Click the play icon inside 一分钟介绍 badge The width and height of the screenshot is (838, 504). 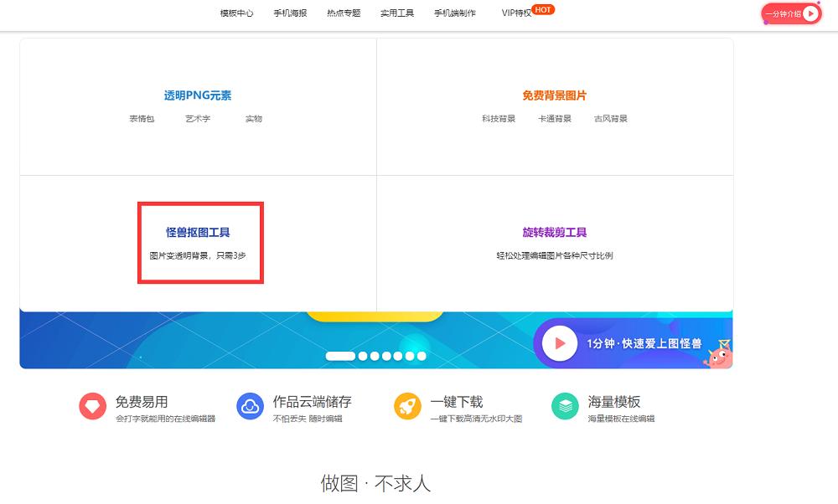click(810, 14)
